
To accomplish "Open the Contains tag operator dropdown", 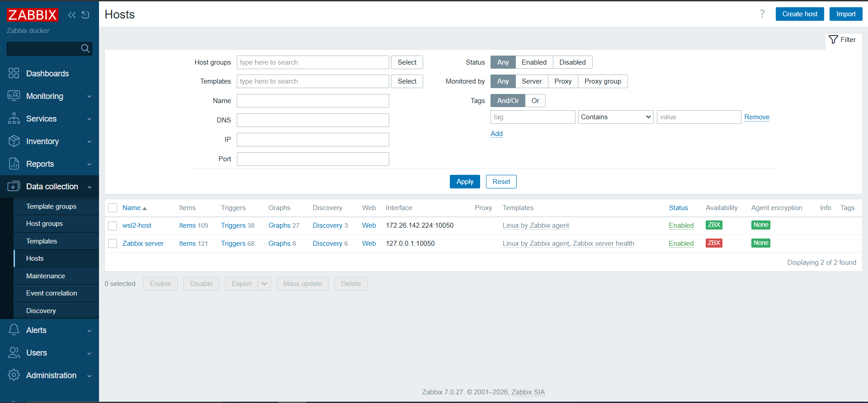I will 616,117.
